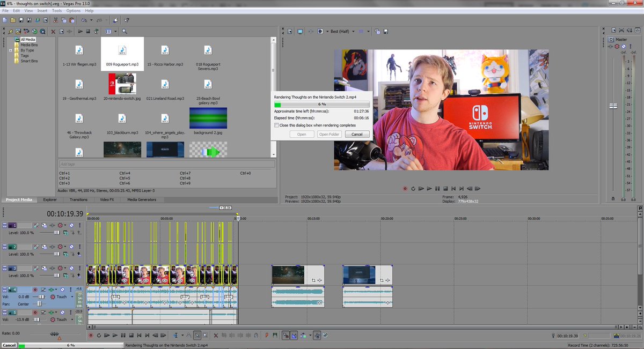Click the track 4 Vol slider

point(41,297)
